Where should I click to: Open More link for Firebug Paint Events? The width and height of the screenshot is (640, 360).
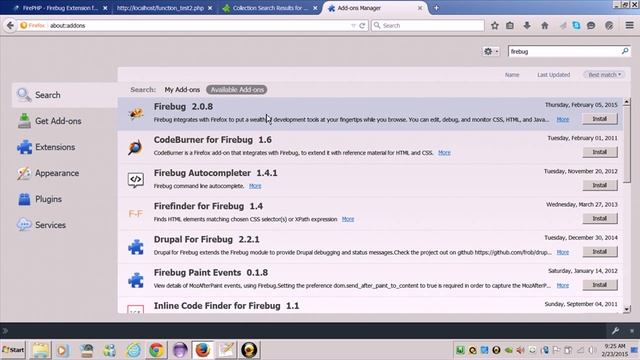coord(562,286)
